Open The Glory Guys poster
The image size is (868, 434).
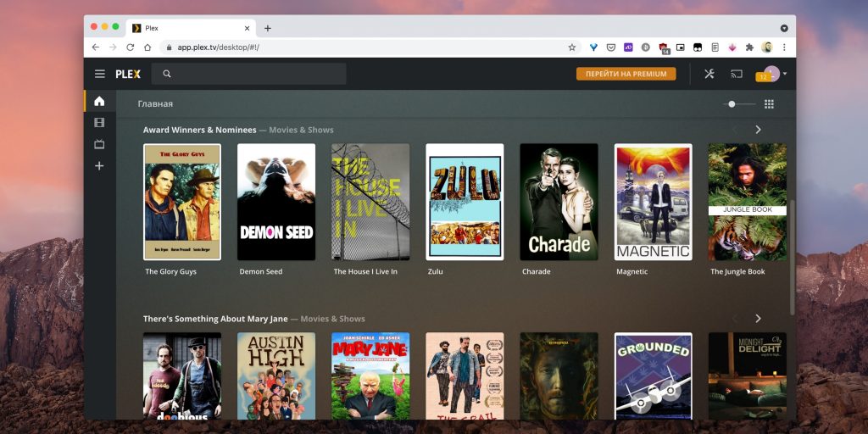coord(182,202)
